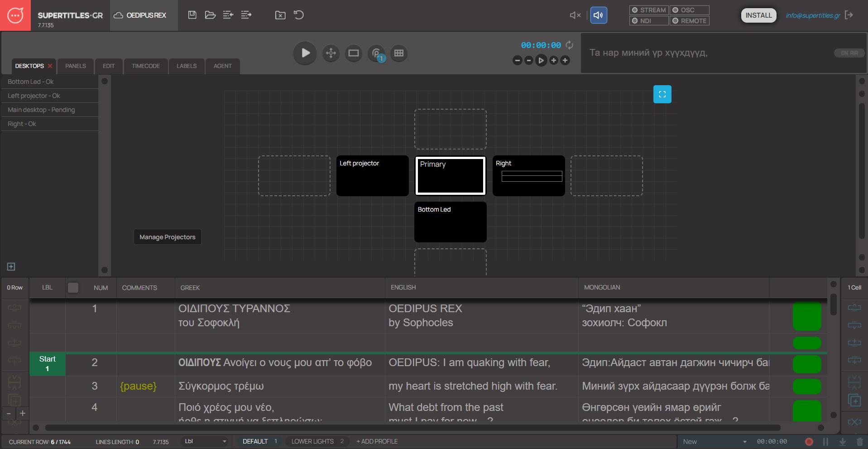Click the insert cell above icon in right panel
Viewport: 868px width, 449px height.
pyautogui.click(x=854, y=343)
